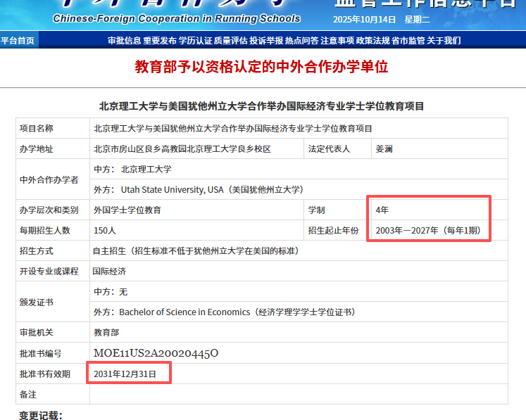Click the 2003年—2027年 enrollment years cell
Image resolution: width=526 pixels, height=420 pixels.
coord(427,230)
